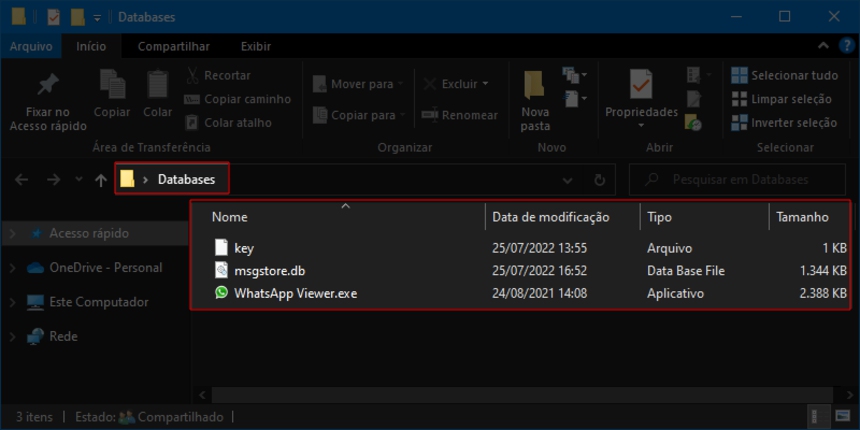
Task: Expand the Propriedades dropdown arrow
Action: click(641, 126)
